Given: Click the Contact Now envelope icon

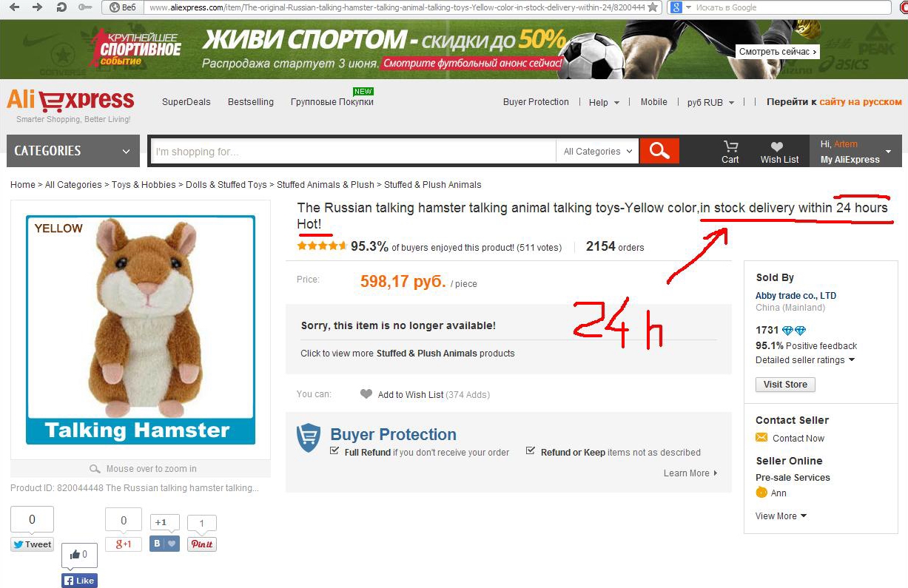Looking at the screenshot, I should 761,438.
